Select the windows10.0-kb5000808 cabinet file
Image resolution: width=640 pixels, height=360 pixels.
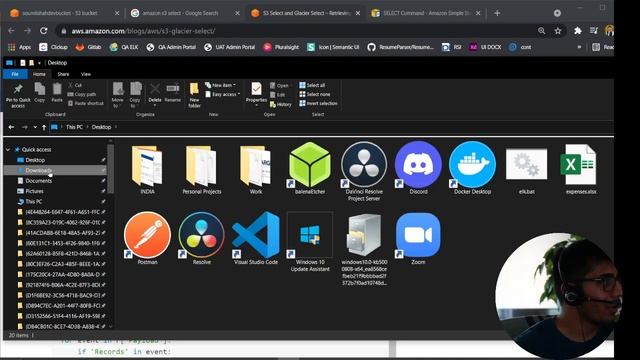coord(364,249)
